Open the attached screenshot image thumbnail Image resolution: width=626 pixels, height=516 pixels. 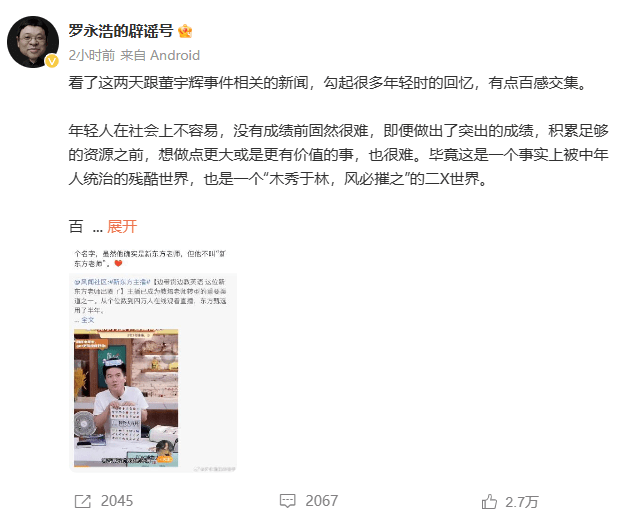pyautogui.click(x=153, y=359)
